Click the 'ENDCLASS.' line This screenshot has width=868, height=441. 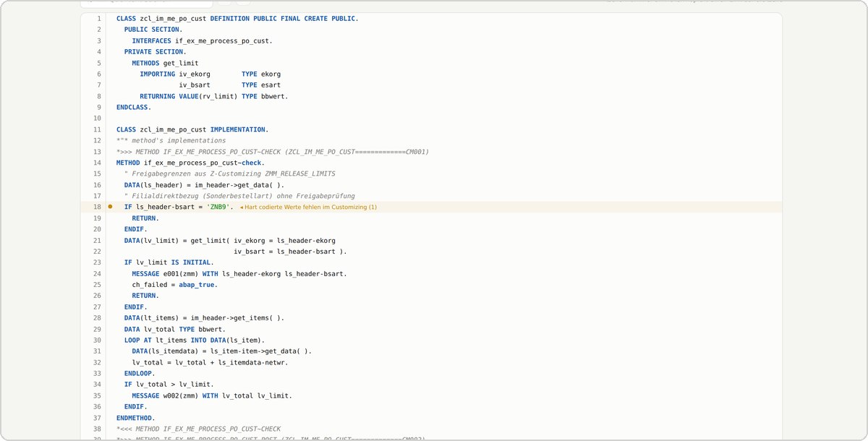click(134, 107)
